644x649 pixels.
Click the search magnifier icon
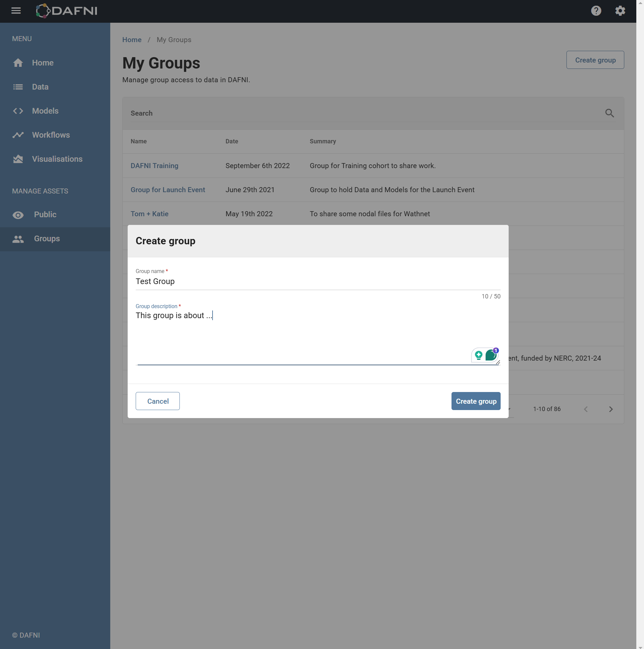pos(609,113)
